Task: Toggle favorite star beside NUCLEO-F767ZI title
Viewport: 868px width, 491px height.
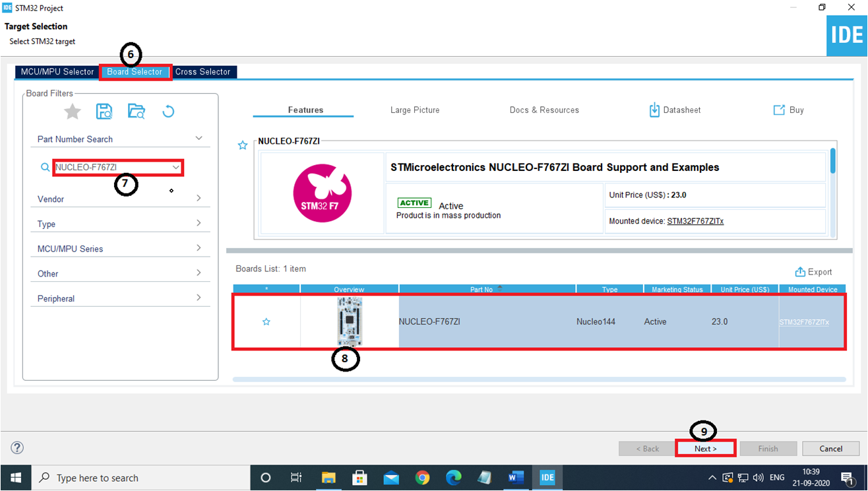Action: pos(243,145)
